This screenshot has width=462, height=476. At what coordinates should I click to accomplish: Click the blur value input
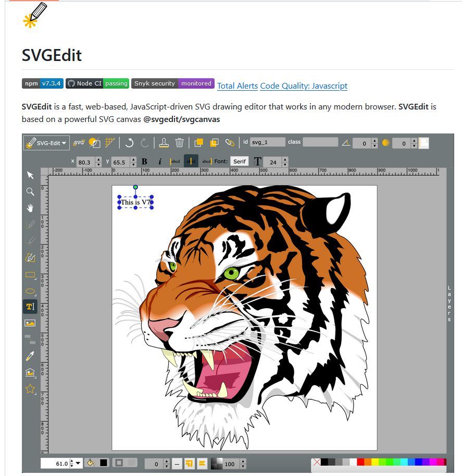click(x=402, y=143)
